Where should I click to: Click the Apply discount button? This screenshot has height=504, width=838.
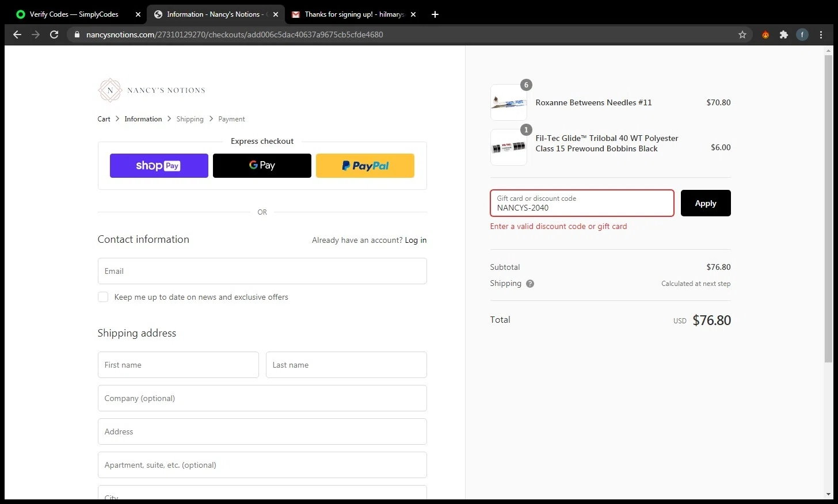click(706, 203)
